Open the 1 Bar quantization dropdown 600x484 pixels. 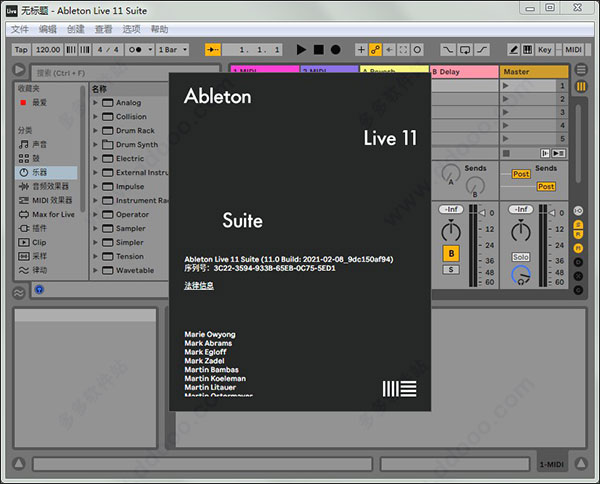tap(172, 50)
